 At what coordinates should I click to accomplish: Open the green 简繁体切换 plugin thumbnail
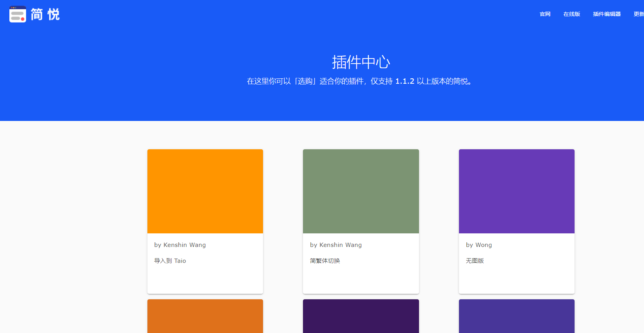[x=361, y=191]
